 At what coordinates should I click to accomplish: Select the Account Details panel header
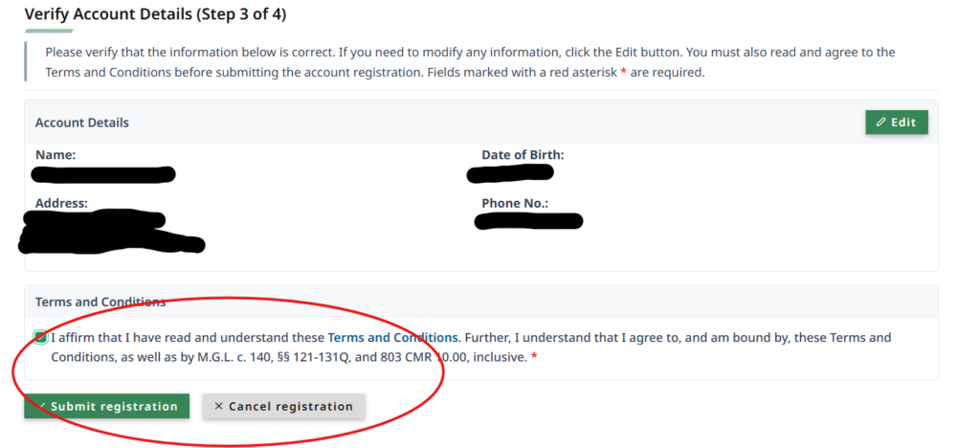82,123
